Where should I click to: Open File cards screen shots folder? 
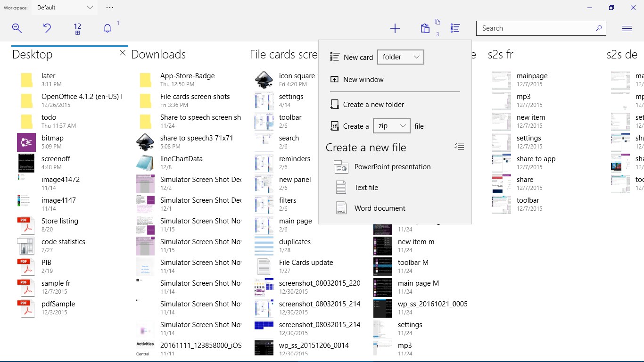click(195, 97)
